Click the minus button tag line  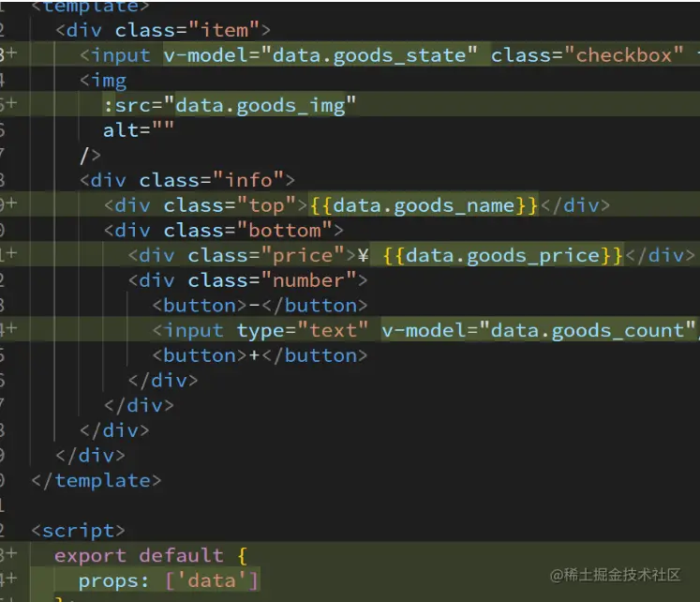(260, 306)
